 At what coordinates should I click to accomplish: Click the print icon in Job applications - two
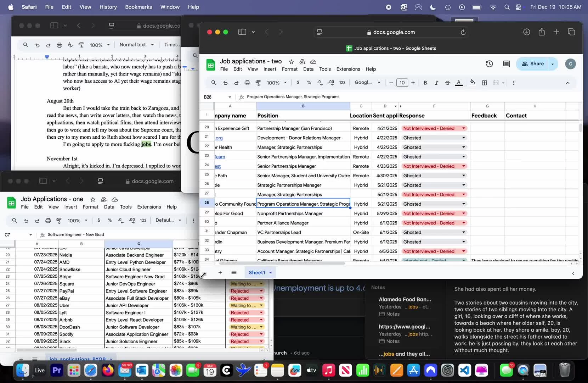click(x=247, y=83)
